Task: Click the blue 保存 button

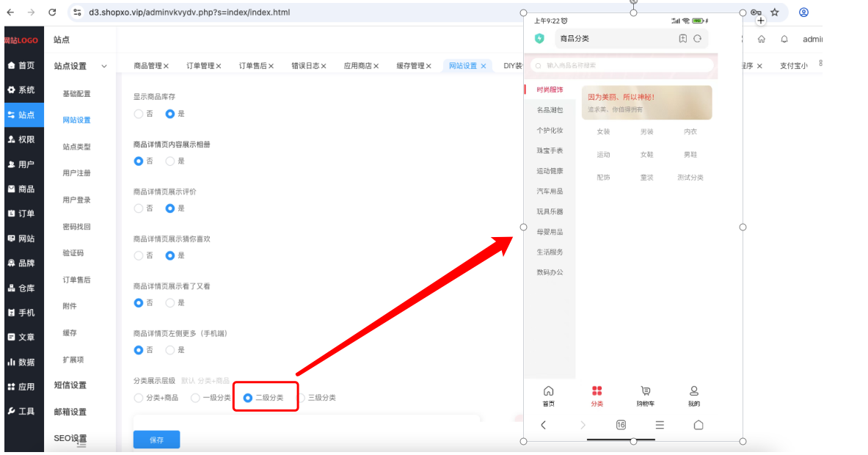Action: point(157,440)
